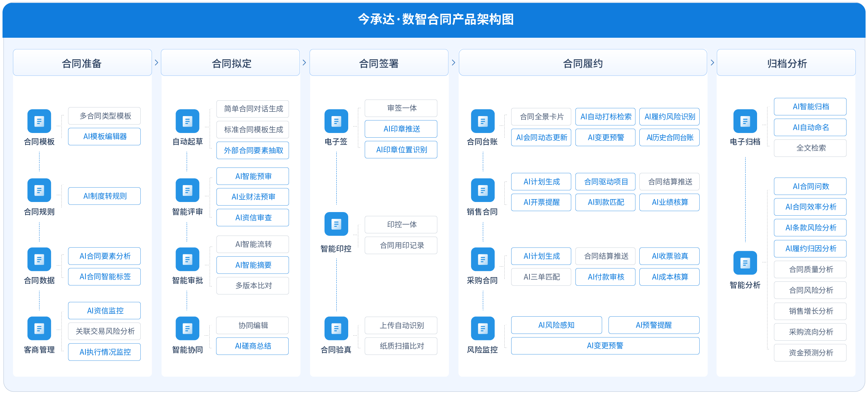This screenshot has width=868, height=395.
Task: Open the AI到款匹配 feature
Action: [x=605, y=202]
